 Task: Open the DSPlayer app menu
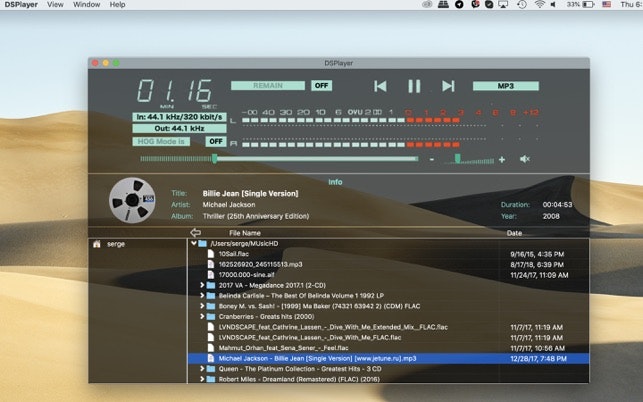coord(21,5)
